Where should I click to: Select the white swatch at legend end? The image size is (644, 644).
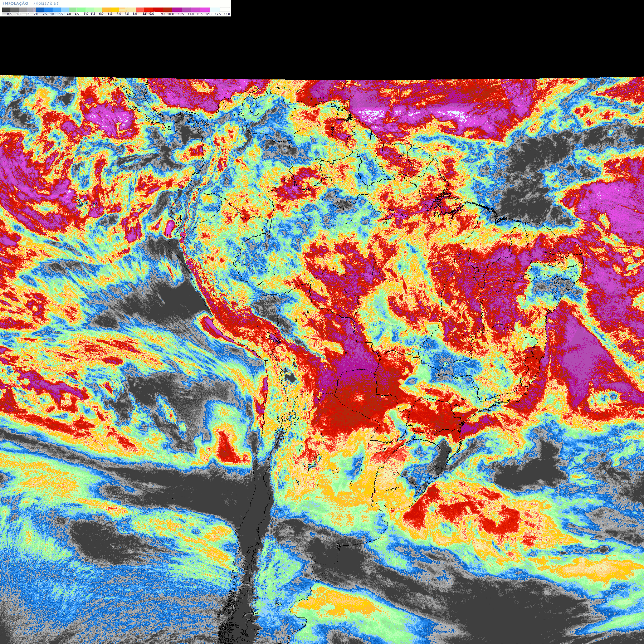[225, 10]
